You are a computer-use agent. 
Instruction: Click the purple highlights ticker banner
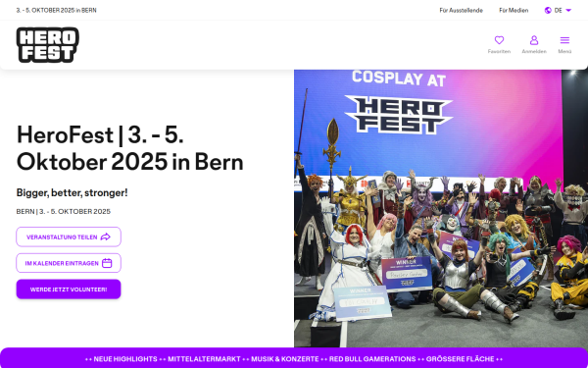(294, 358)
